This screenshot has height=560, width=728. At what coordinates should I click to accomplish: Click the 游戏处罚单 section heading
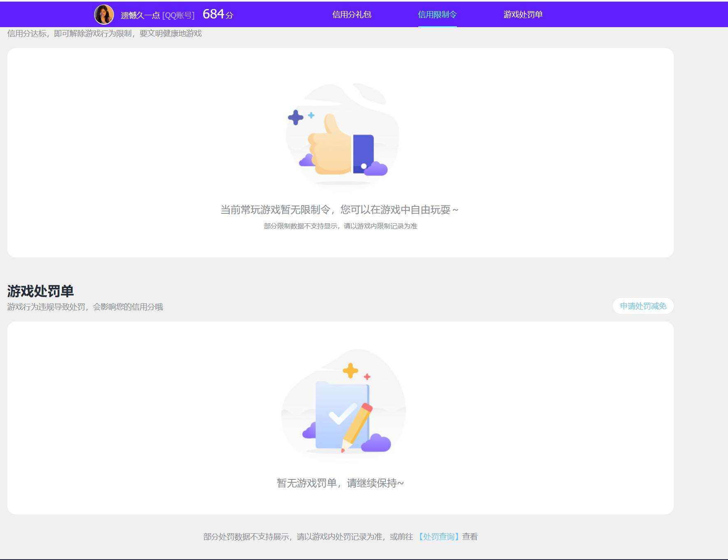click(40, 291)
